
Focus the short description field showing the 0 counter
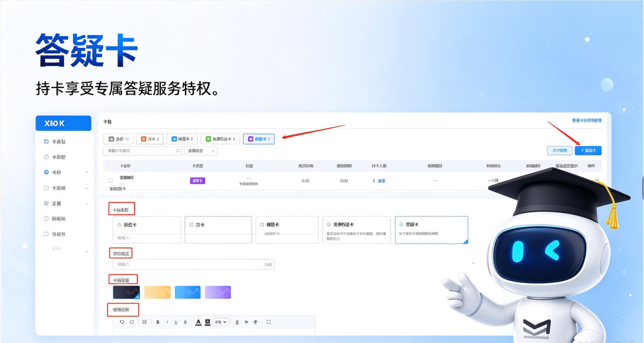coord(194,264)
